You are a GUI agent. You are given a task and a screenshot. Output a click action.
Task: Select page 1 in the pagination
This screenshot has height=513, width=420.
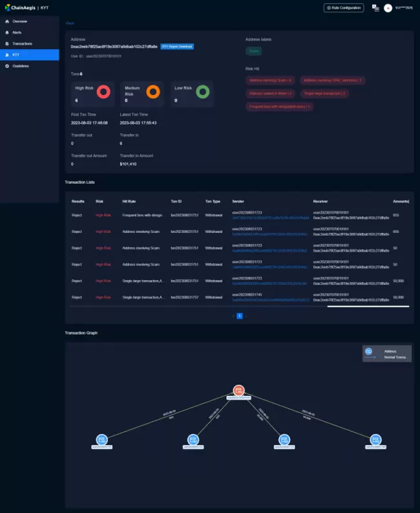pos(239,316)
